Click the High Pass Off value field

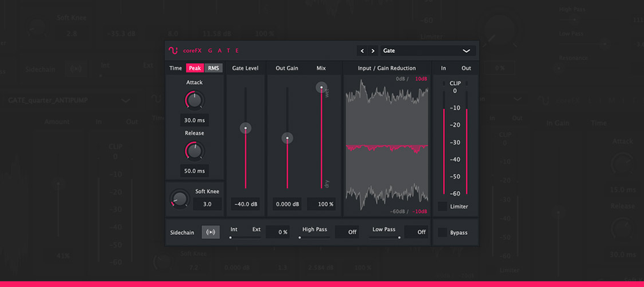coord(347,232)
